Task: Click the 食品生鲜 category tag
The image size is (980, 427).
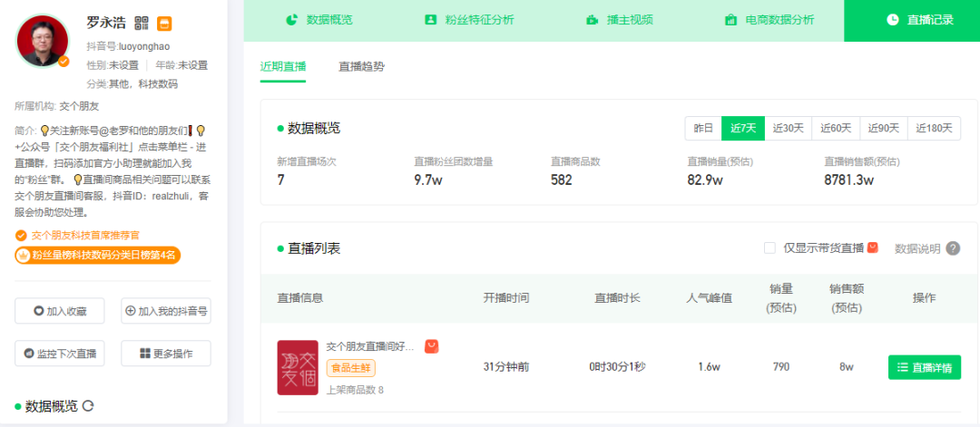Action: pyautogui.click(x=350, y=368)
